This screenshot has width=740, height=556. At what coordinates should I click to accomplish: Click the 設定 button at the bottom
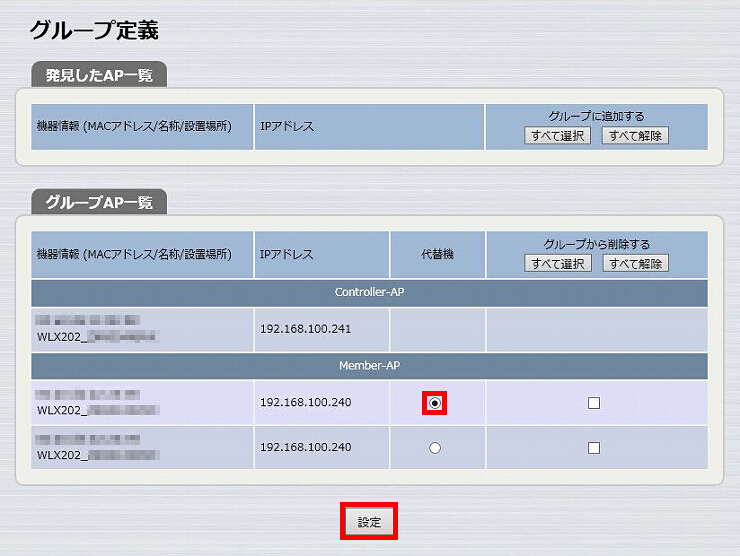pyautogui.click(x=369, y=522)
